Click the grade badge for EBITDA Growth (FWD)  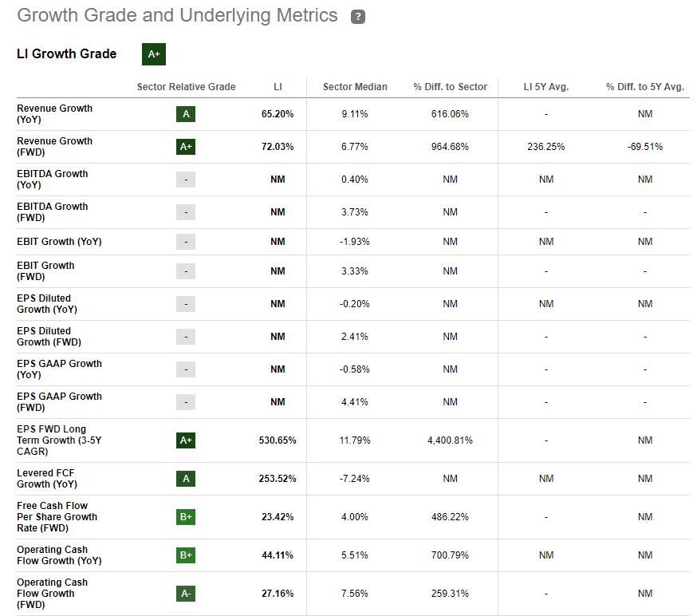pyautogui.click(x=186, y=212)
